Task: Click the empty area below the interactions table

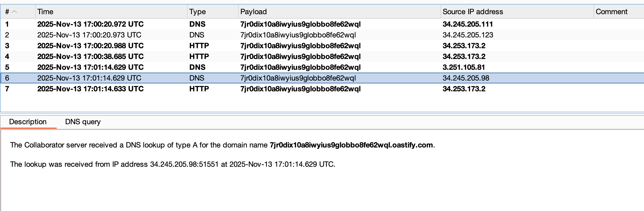Action: [x=312, y=103]
